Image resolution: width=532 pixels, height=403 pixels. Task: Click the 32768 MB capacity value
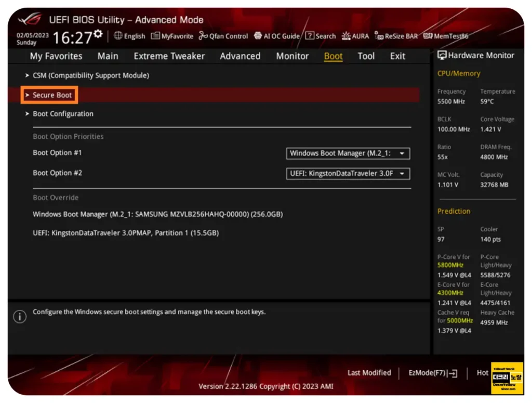tap(494, 185)
